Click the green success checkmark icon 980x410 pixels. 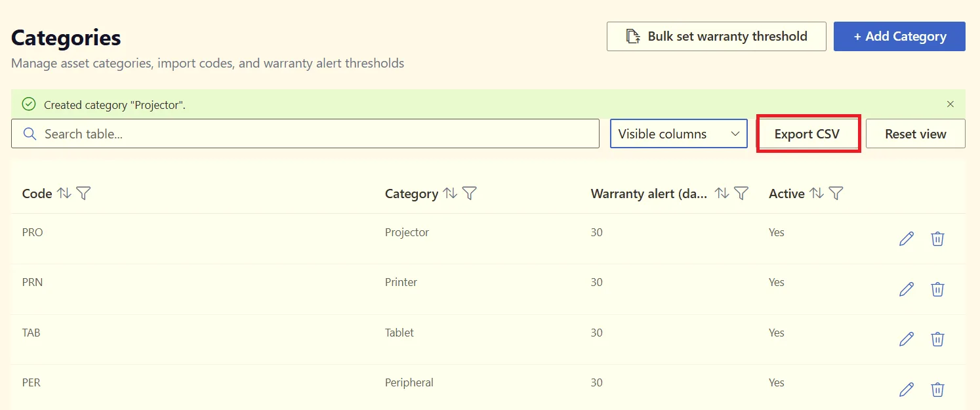pos(29,104)
